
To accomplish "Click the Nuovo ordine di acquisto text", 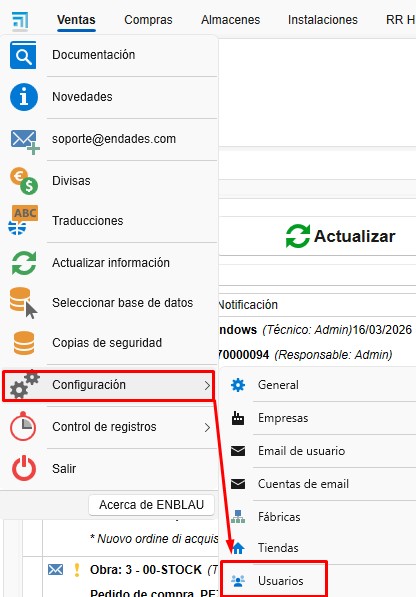I will 154,538.
